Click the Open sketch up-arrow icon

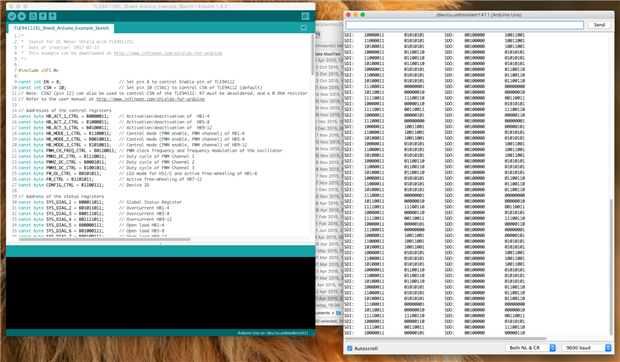pyautogui.click(x=43, y=16)
